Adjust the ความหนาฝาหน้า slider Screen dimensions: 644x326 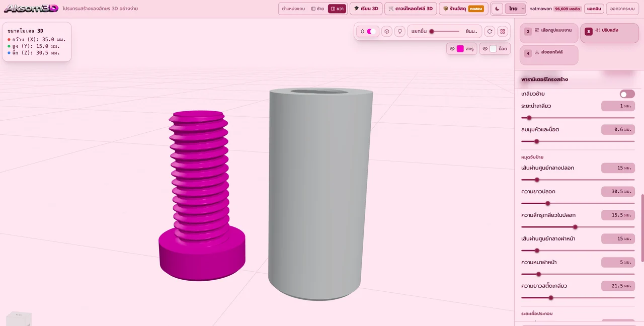(578, 274)
